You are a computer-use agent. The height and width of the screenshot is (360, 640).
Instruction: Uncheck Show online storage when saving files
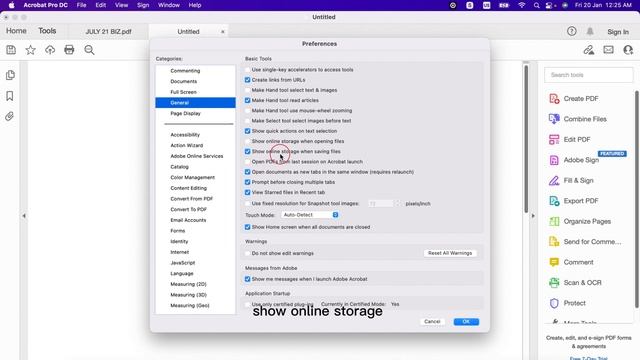click(x=247, y=151)
